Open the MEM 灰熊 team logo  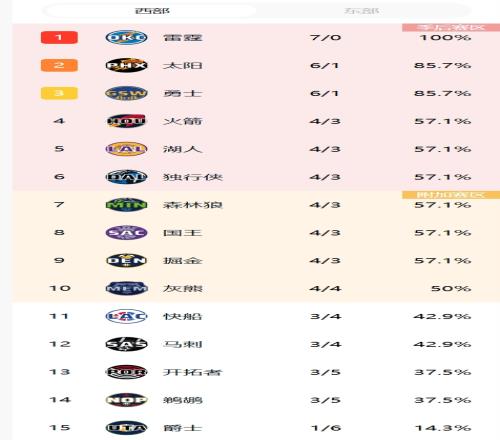point(126,288)
